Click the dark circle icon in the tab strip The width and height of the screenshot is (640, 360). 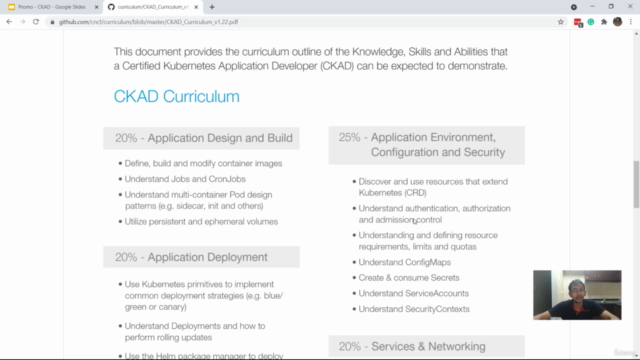574,7
